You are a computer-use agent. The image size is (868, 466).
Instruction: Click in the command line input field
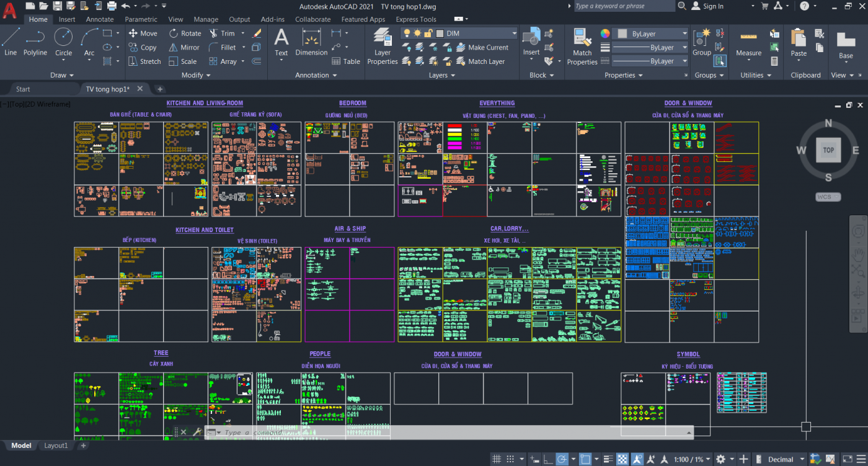click(434, 432)
